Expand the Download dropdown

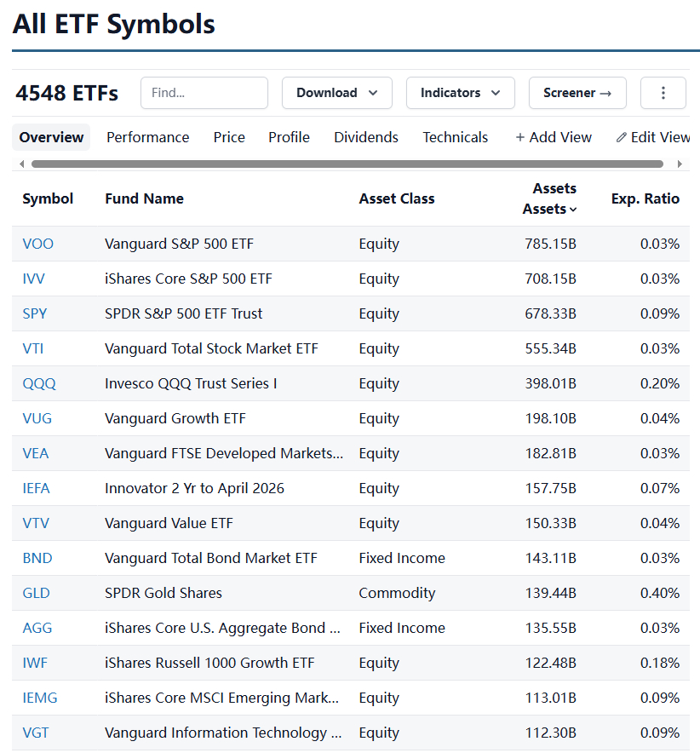pos(336,93)
